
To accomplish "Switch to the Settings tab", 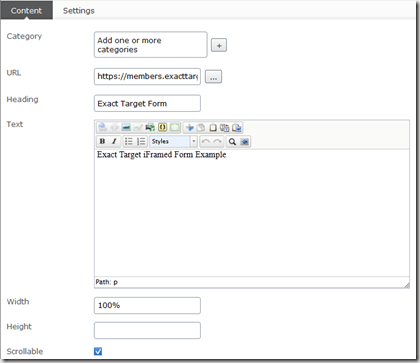I will (x=79, y=11).
